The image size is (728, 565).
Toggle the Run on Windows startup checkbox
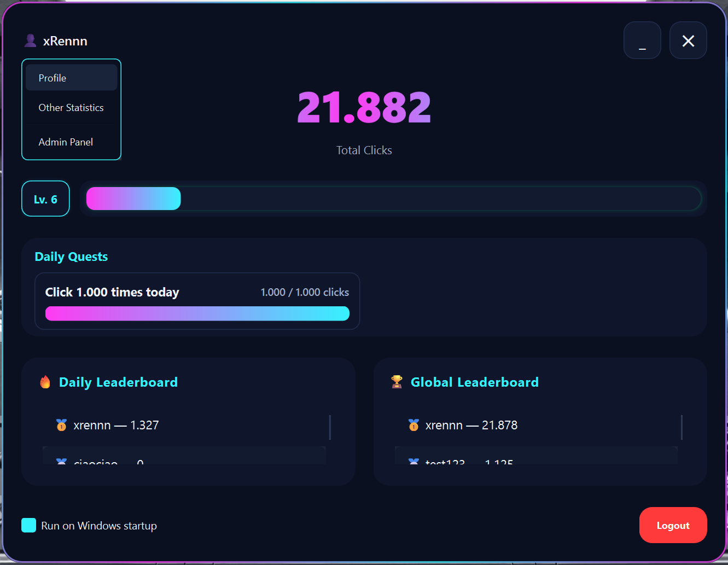pos(28,525)
